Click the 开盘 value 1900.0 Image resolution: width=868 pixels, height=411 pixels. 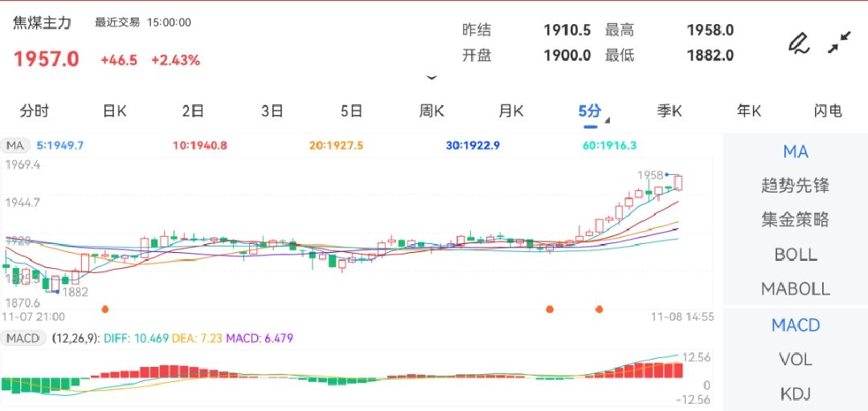pyautogui.click(x=567, y=55)
